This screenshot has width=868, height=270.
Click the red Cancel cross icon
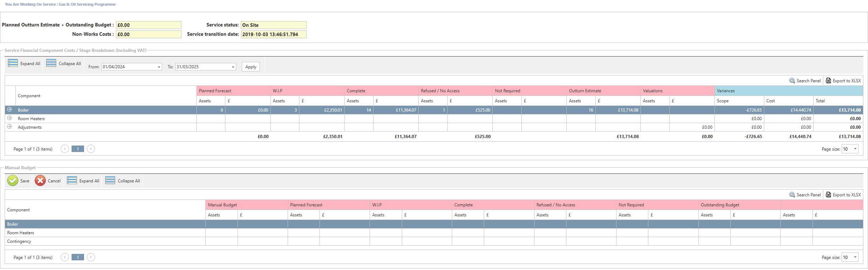pyautogui.click(x=40, y=181)
